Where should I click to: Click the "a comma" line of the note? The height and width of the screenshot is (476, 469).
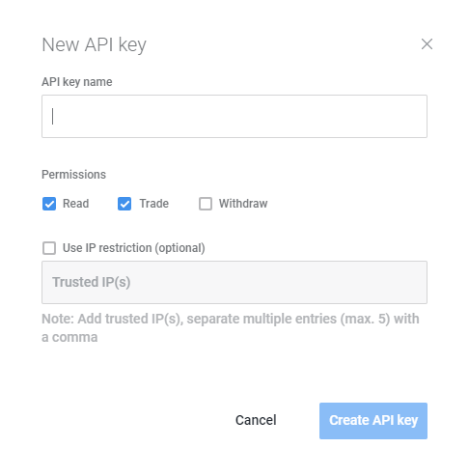pos(69,337)
